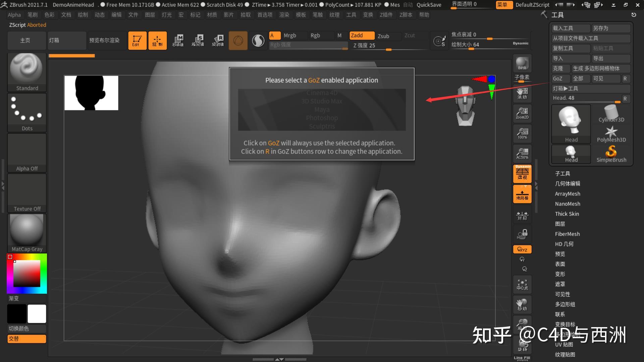Toggle Zadd sculpt mode

click(x=362, y=36)
